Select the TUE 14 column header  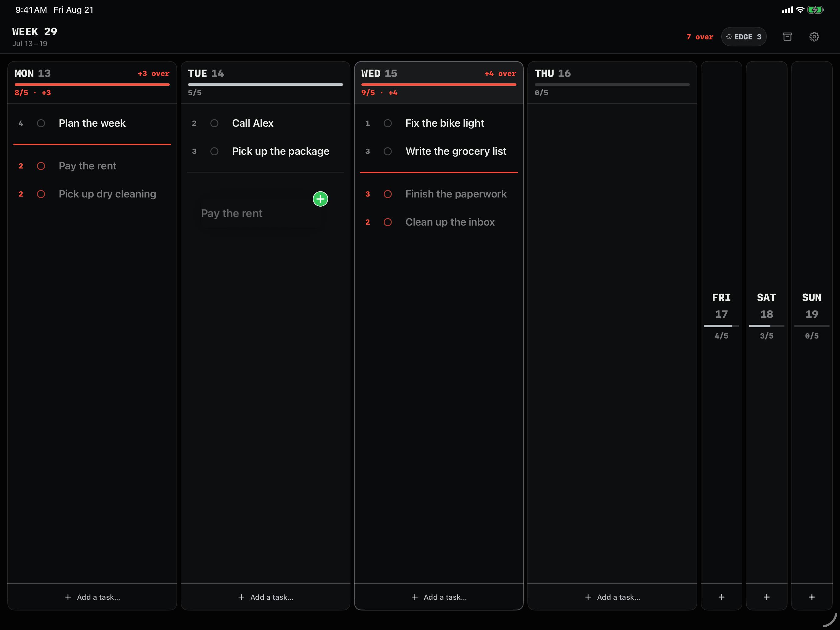265,82
